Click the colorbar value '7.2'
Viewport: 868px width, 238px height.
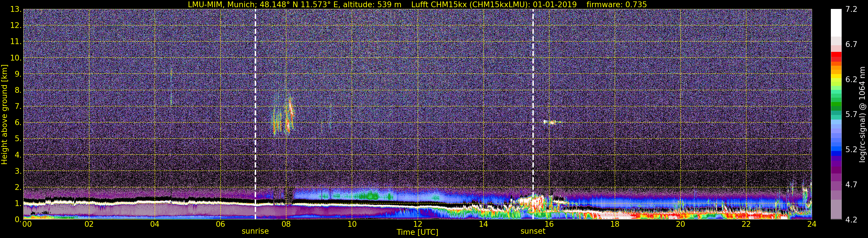851,9
